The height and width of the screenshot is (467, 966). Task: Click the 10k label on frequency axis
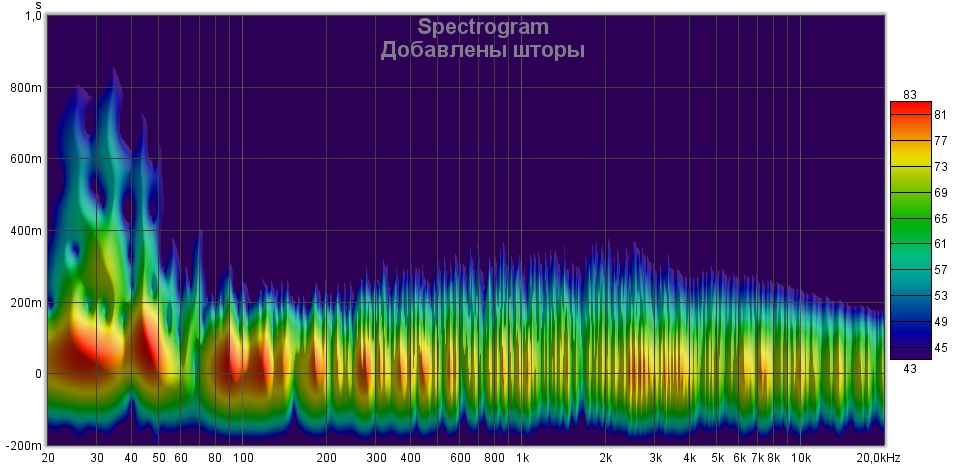[801, 458]
